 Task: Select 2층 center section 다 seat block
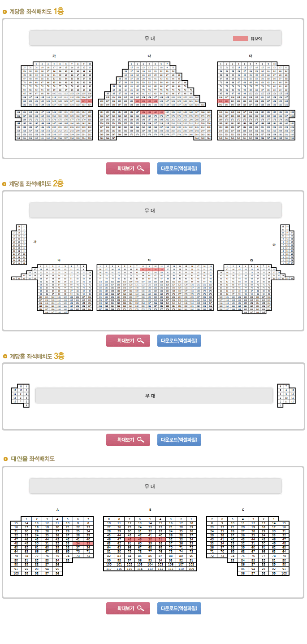point(155,287)
